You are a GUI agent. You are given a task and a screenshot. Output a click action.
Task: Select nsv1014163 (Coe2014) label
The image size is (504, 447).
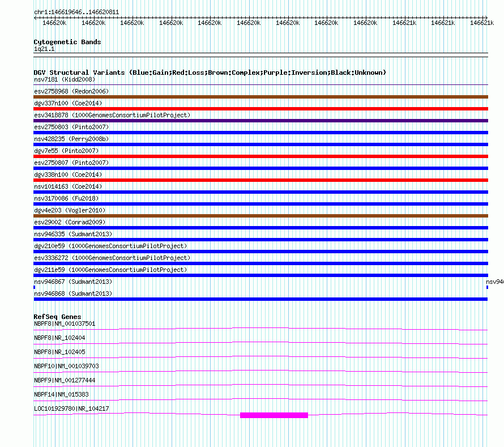(x=68, y=186)
